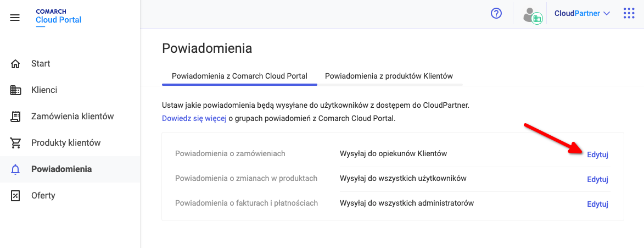Click the user profile avatar icon
The image size is (644, 248).
(x=533, y=15)
